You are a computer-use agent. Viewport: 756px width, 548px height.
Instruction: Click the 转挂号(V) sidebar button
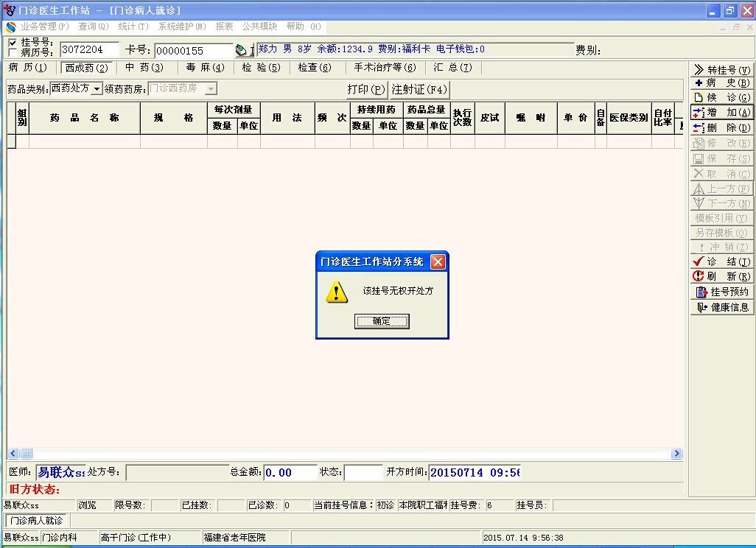(722, 70)
